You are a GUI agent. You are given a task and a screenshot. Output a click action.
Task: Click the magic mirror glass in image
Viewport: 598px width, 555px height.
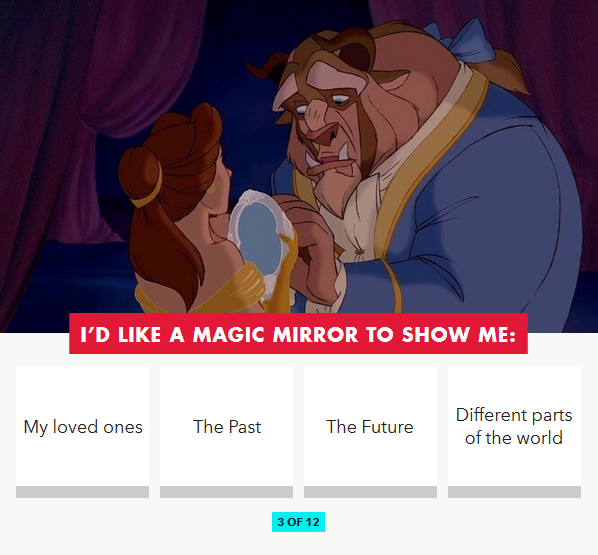click(x=259, y=236)
